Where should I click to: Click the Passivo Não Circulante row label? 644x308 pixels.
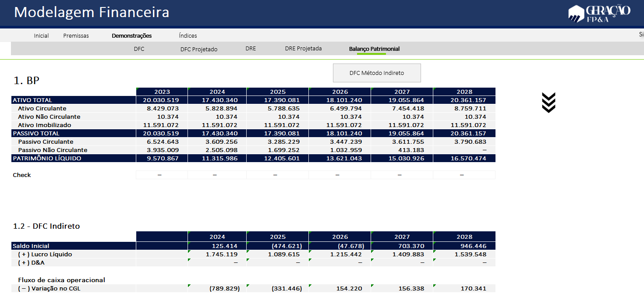(53, 150)
